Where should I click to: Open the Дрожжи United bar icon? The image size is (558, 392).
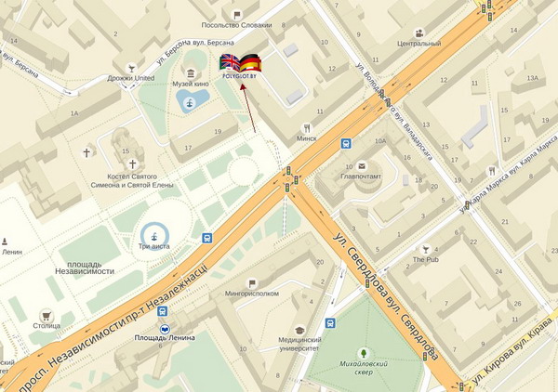[x=131, y=68]
